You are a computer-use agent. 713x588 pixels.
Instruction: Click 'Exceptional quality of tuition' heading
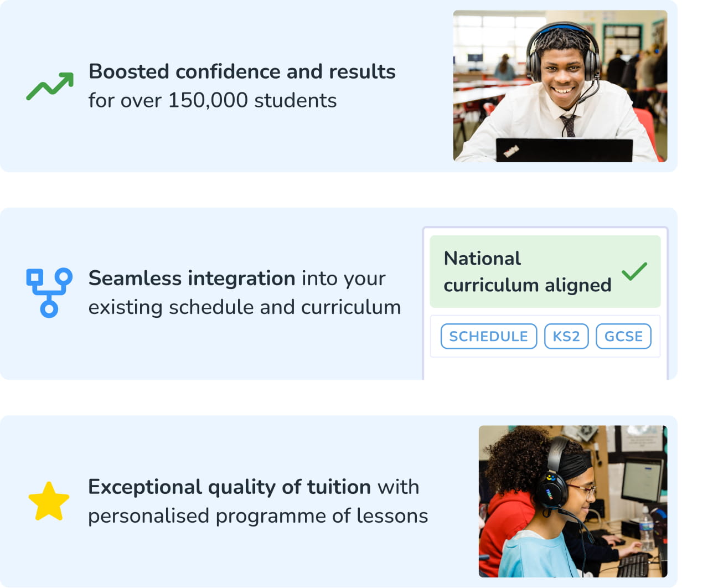[x=230, y=487]
